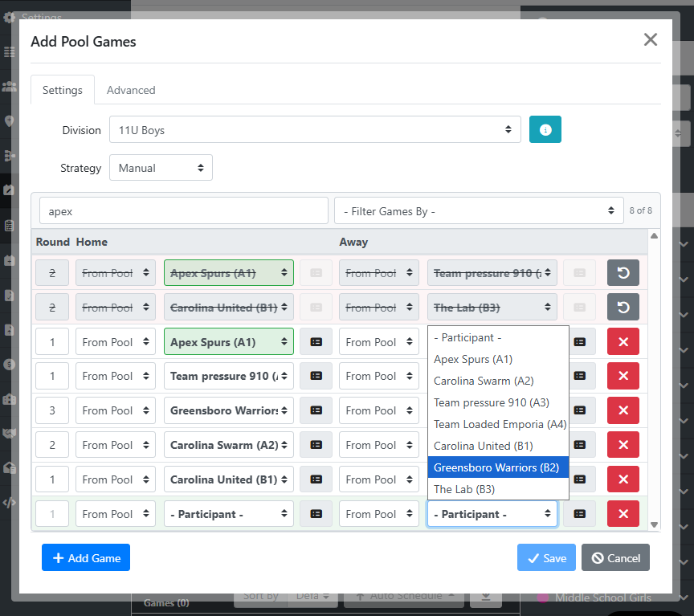The width and height of the screenshot is (694, 616).
Task: Choose - Participant - in the open list
Action: pyautogui.click(x=498, y=337)
